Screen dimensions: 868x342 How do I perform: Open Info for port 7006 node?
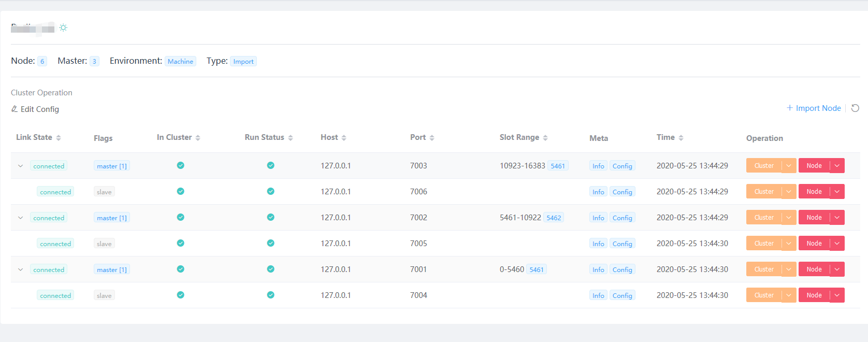[x=598, y=192]
